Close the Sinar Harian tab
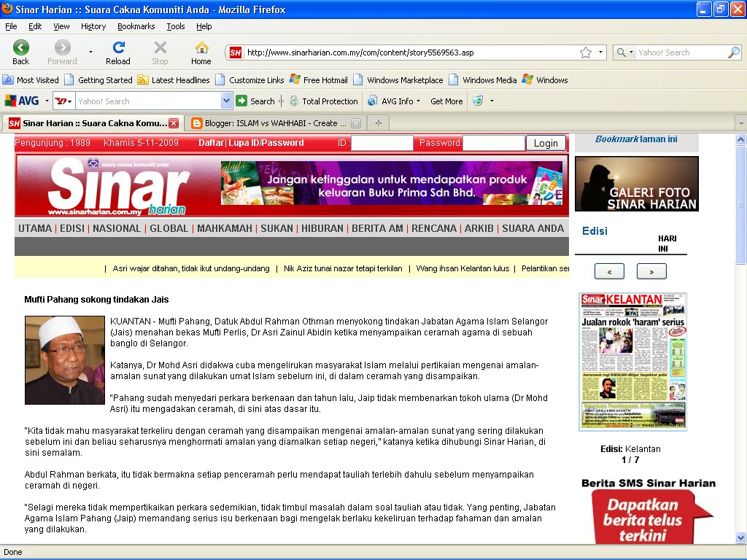 (174, 123)
